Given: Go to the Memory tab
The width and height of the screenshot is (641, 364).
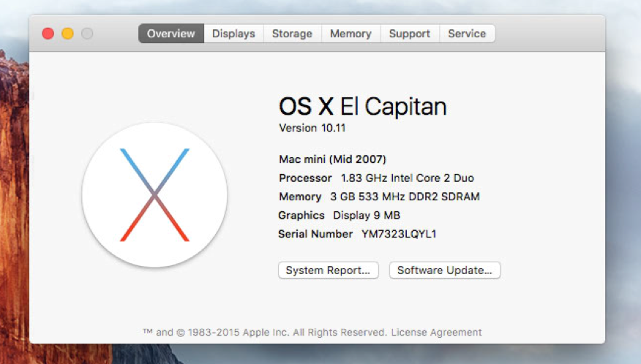Looking at the screenshot, I should click(x=351, y=34).
